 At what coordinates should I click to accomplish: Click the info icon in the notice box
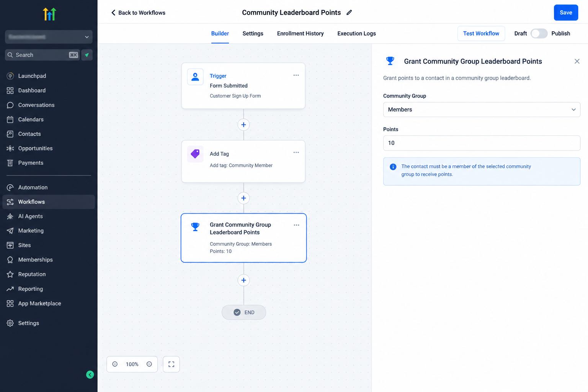coord(393,167)
